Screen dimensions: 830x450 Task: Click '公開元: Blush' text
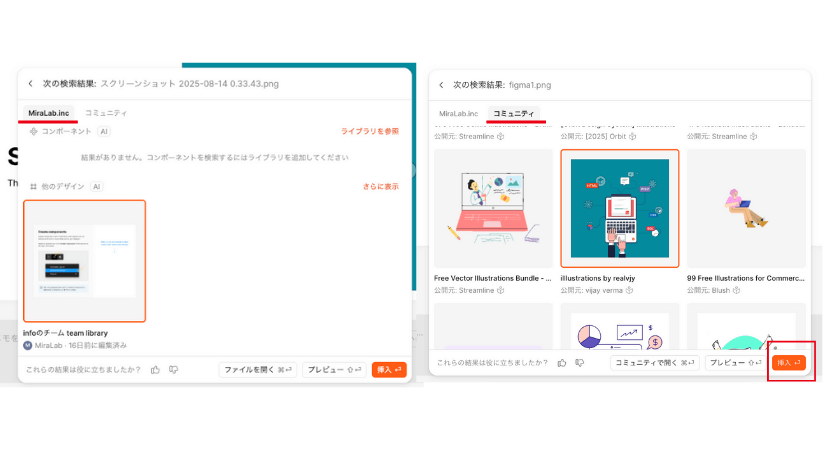pyautogui.click(x=708, y=290)
